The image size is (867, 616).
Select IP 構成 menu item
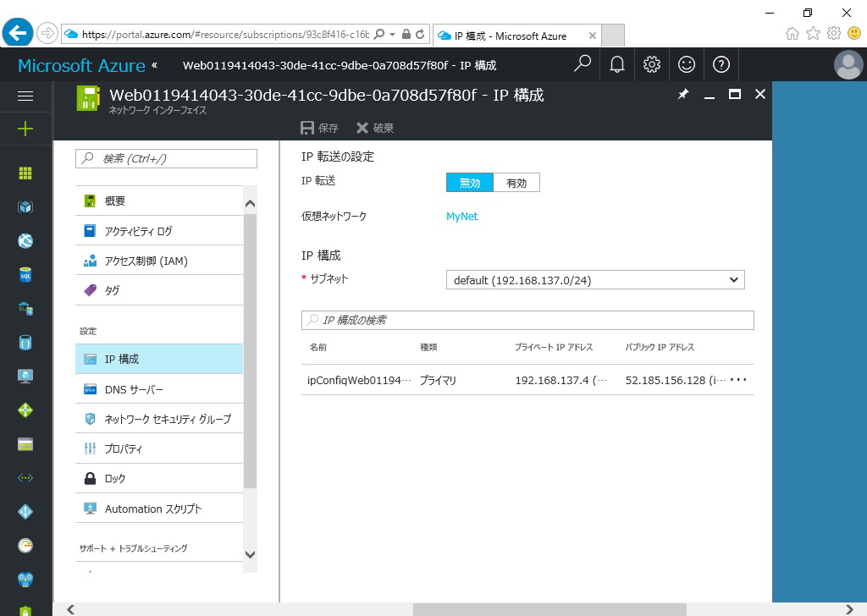pyautogui.click(x=159, y=359)
